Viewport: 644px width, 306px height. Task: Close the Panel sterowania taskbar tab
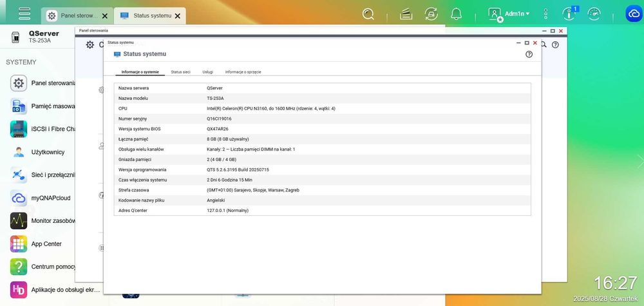pos(105,16)
